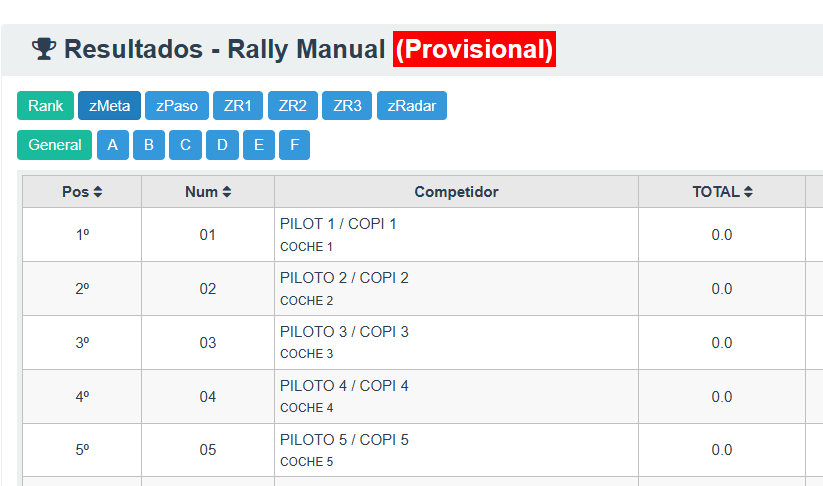Show the ZR2 section results

pos(293,106)
